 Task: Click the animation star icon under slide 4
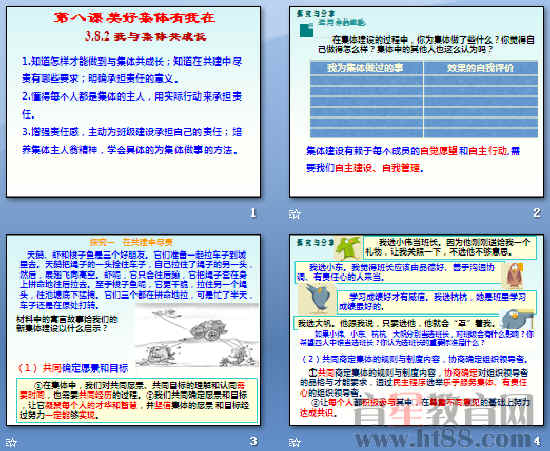point(294,442)
